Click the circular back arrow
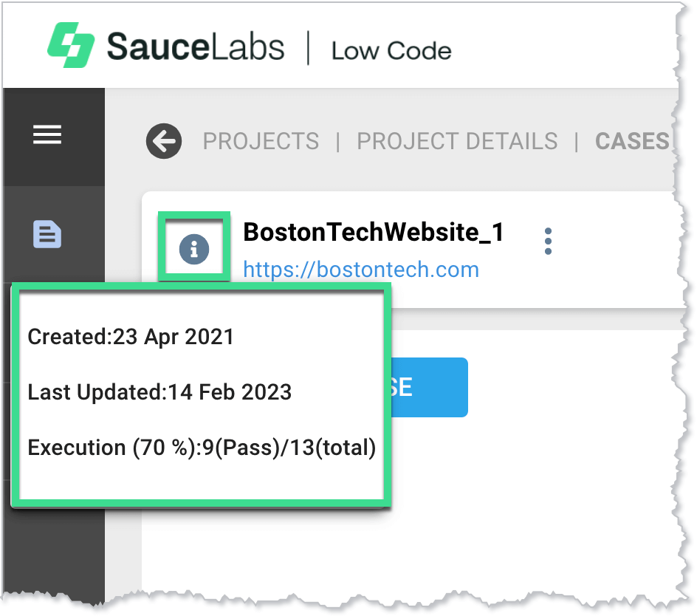 click(163, 141)
